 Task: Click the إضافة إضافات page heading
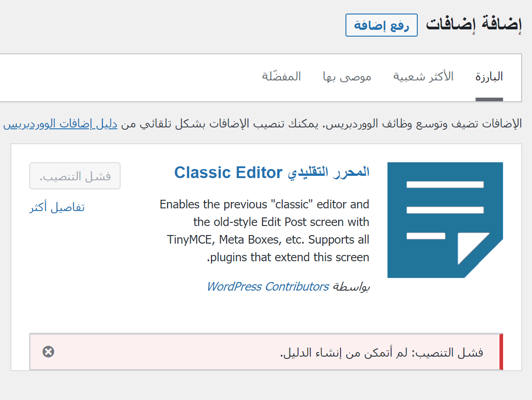pos(474,24)
